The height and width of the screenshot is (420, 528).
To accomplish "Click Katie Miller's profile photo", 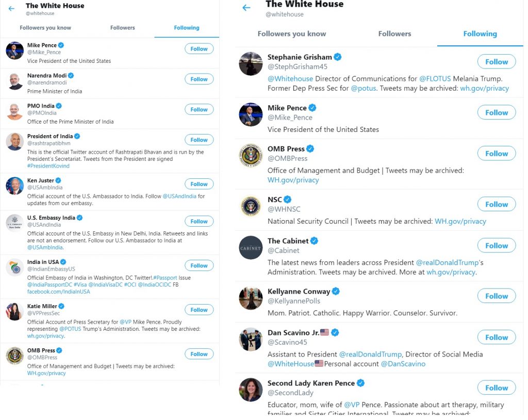I will [14, 312].
